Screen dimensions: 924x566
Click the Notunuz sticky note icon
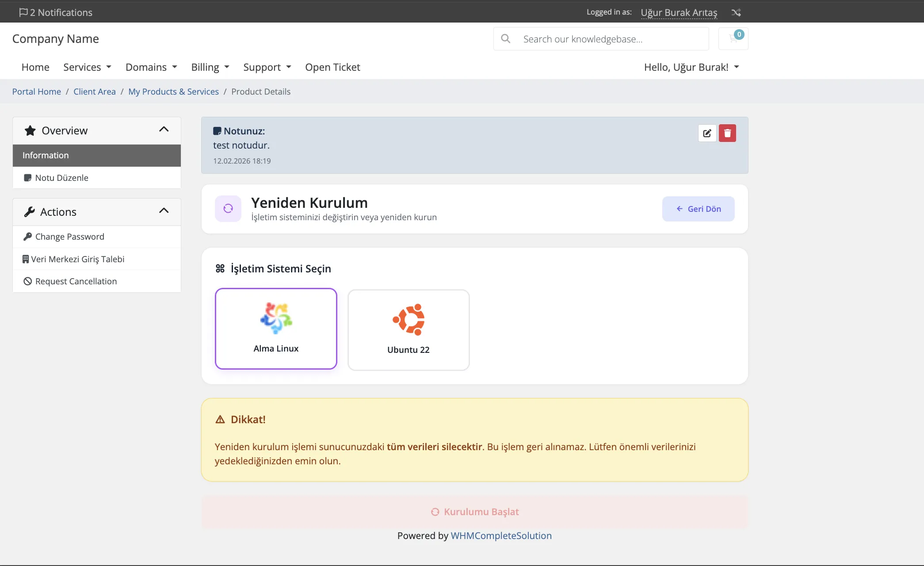tap(217, 131)
